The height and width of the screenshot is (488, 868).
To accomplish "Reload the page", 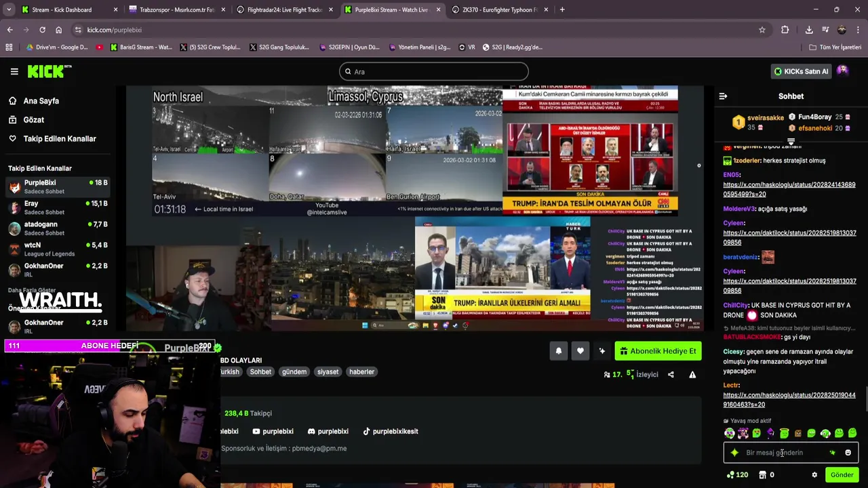I will tap(42, 30).
